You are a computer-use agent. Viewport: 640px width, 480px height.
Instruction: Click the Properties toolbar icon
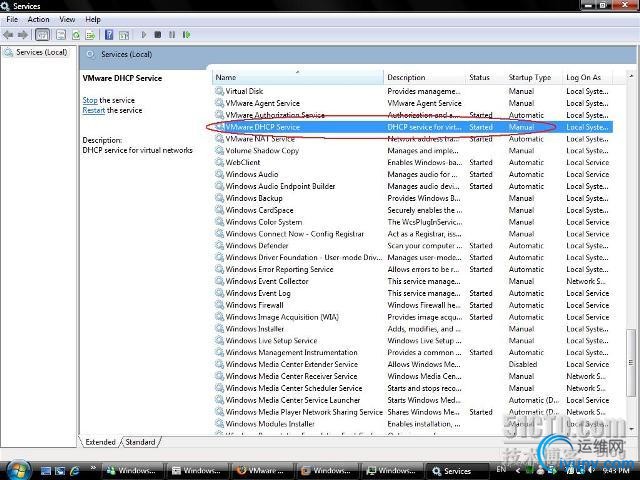[x=61, y=35]
